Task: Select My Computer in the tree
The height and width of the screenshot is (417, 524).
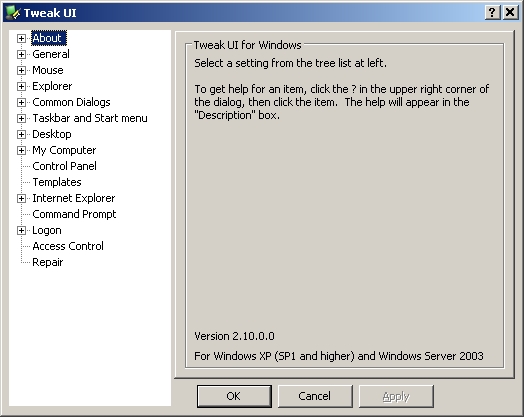Action: [64, 150]
